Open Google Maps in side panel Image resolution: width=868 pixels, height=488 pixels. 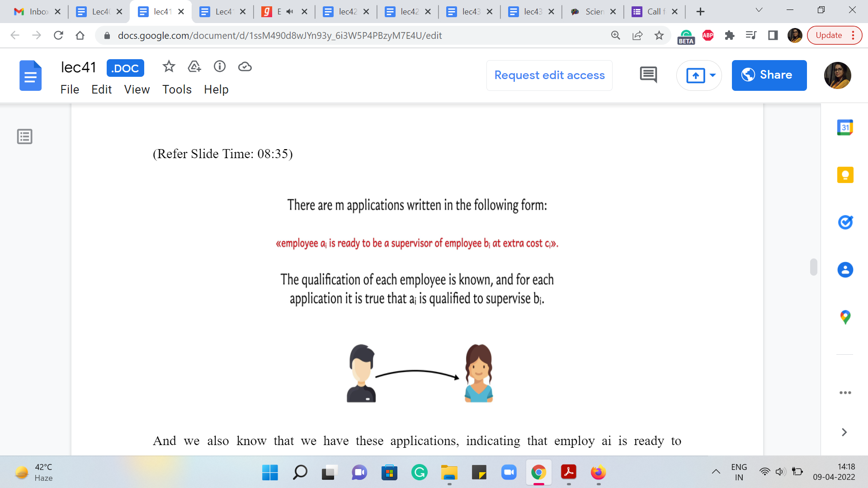click(845, 317)
